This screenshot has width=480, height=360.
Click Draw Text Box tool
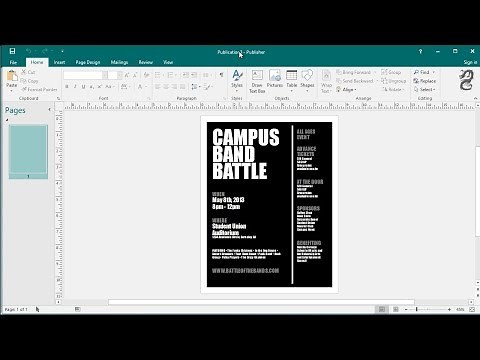257,81
